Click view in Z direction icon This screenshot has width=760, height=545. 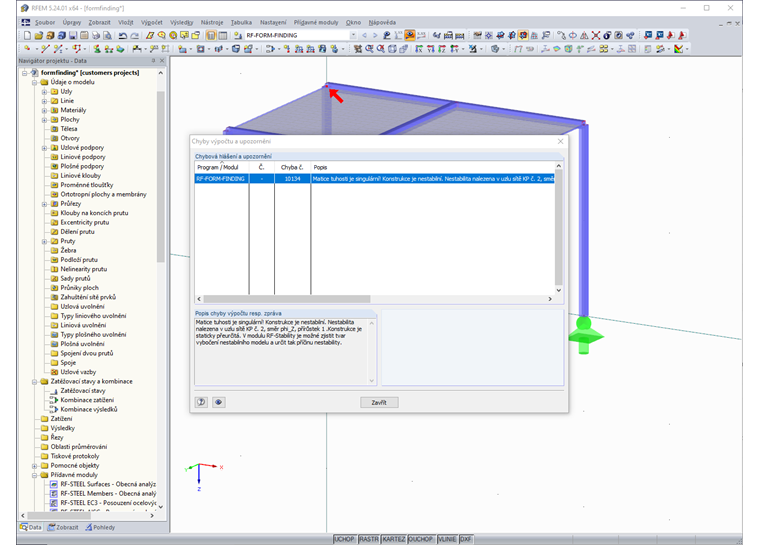pos(442,48)
